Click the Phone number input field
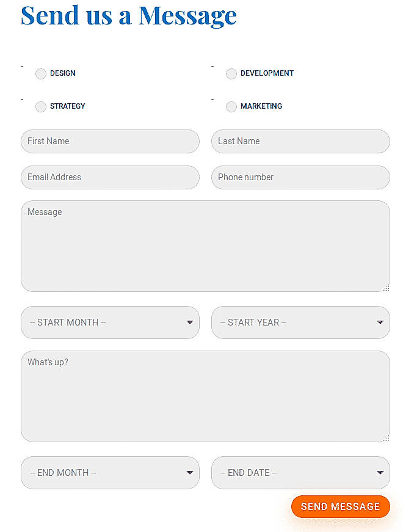 click(300, 177)
